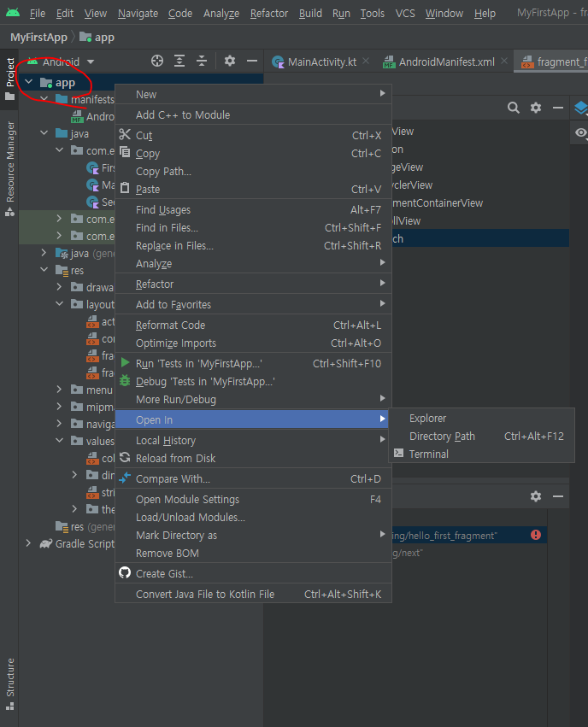Open the VCS menu
588x727 pixels.
pos(405,14)
